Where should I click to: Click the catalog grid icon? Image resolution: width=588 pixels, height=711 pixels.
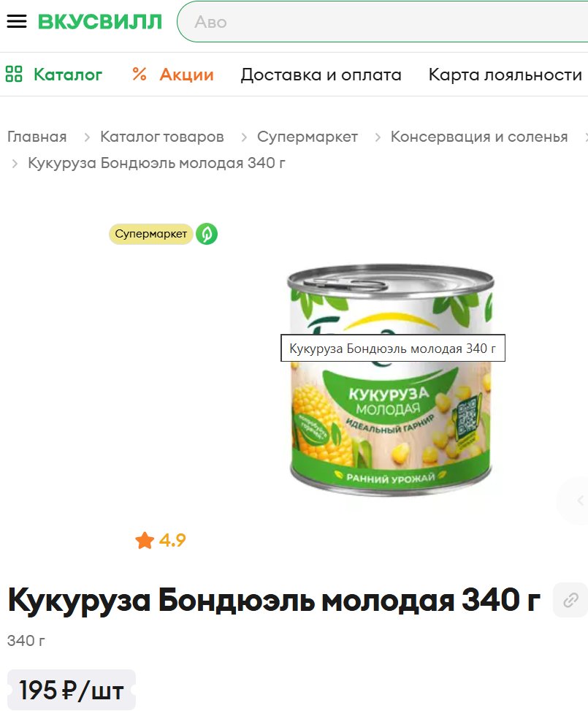14,74
